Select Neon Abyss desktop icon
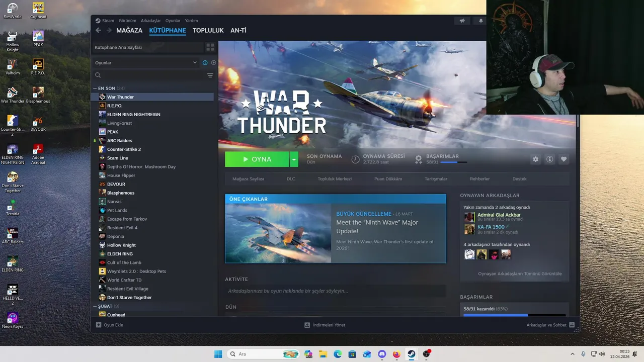644x362 pixels. [13, 320]
